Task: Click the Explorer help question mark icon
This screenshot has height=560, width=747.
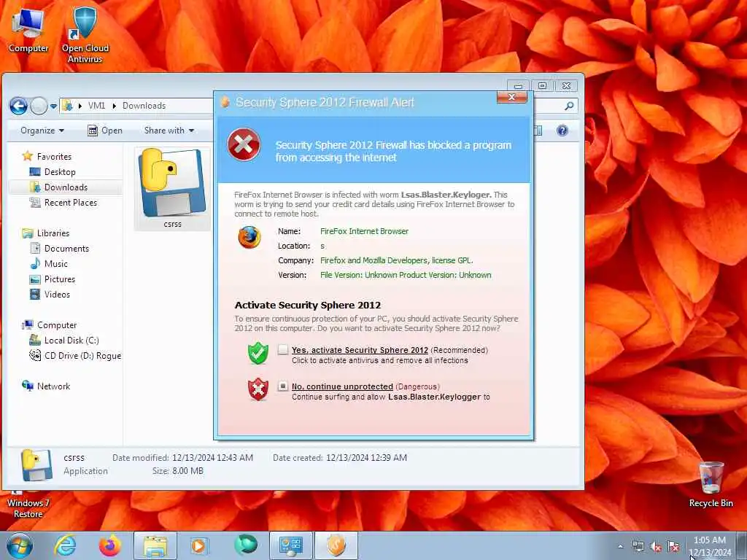Action: pos(562,131)
